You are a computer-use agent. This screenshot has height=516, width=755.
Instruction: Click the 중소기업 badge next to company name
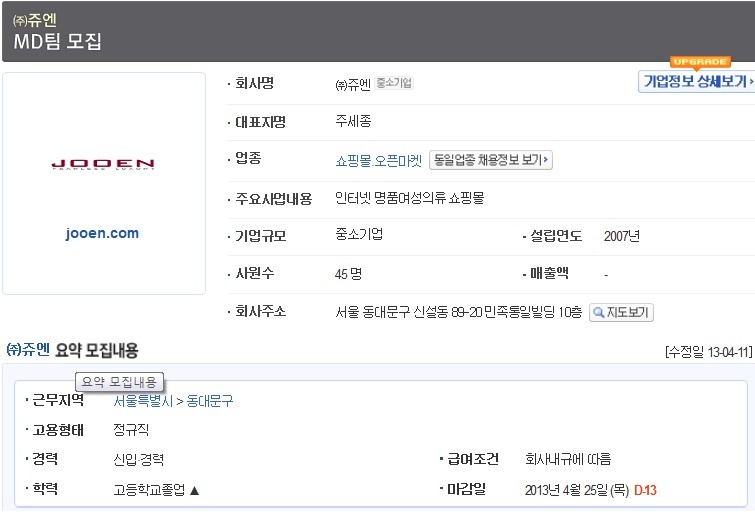pos(394,83)
